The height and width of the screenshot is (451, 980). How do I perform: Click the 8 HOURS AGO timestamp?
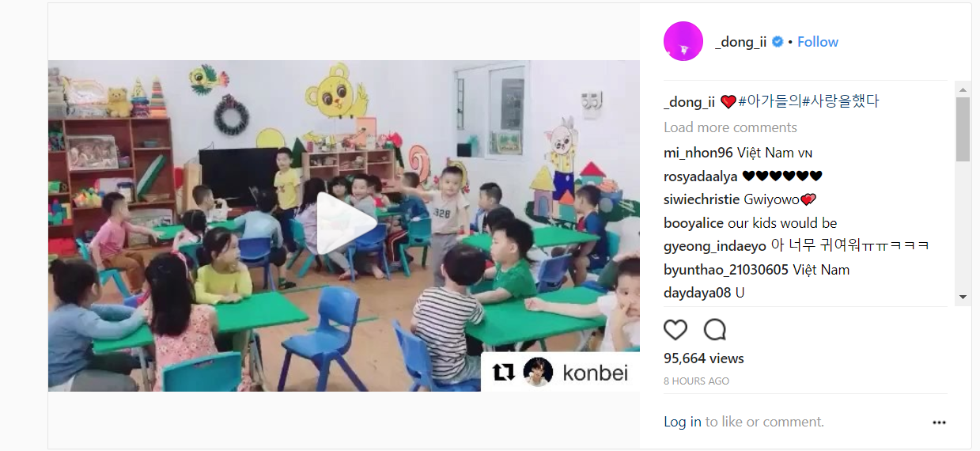[697, 381]
